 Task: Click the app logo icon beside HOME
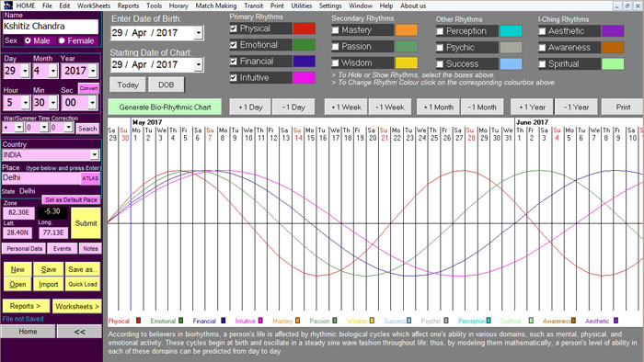click(x=7, y=6)
